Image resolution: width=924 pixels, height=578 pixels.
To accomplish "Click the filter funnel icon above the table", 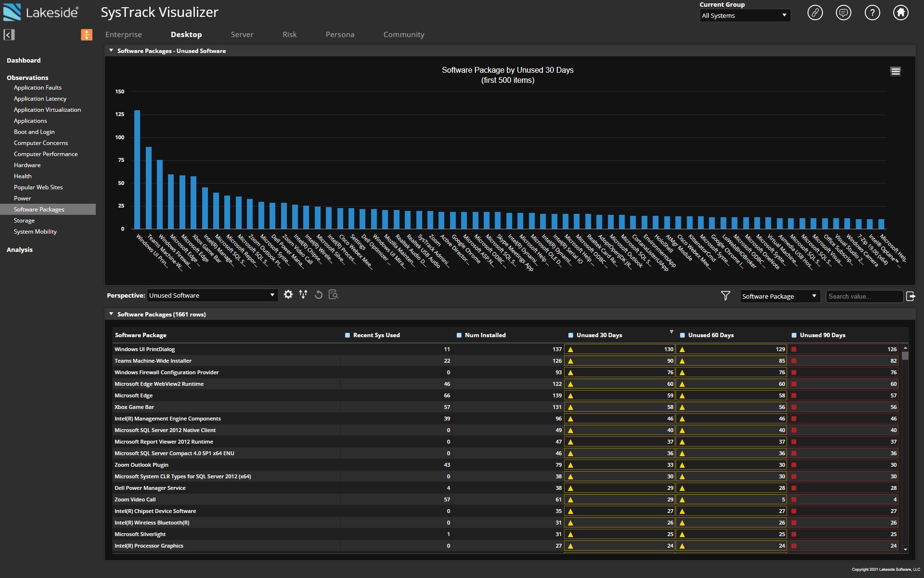I will pos(725,296).
